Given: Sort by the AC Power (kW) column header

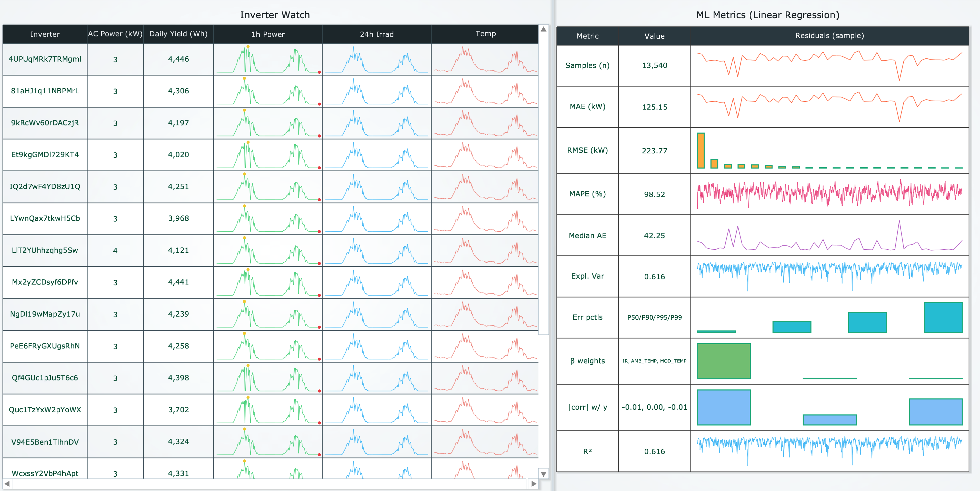Looking at the screenshot, I should point(115,34).
